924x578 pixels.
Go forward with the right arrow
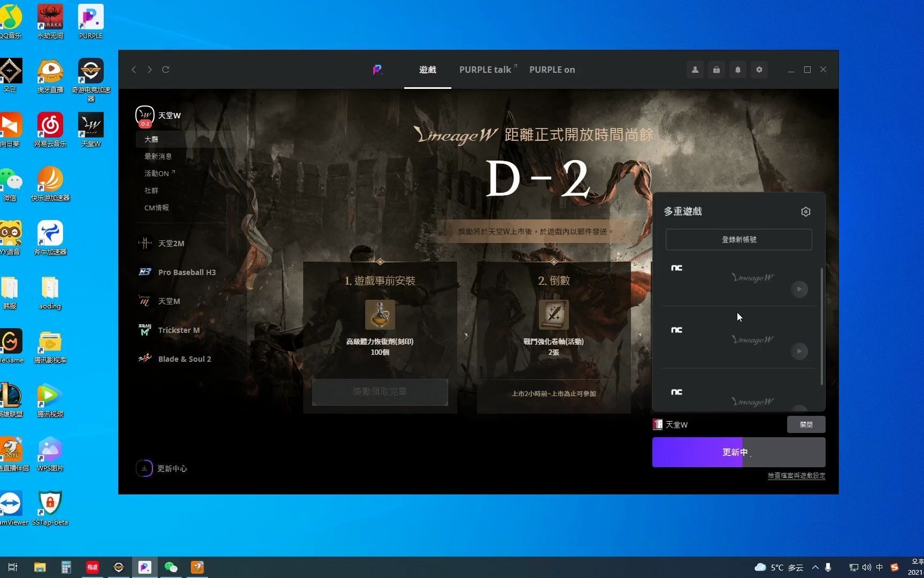tap(150, 70)
